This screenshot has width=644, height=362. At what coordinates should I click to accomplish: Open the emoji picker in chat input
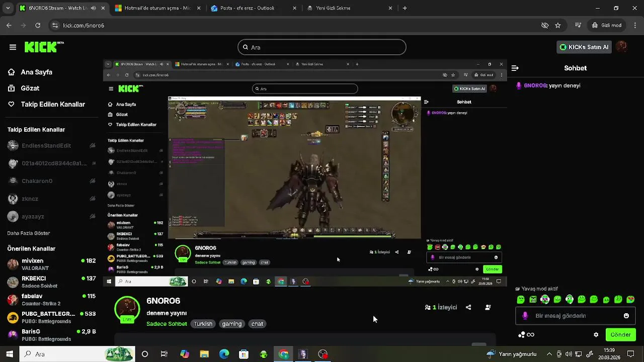point(626,316)
